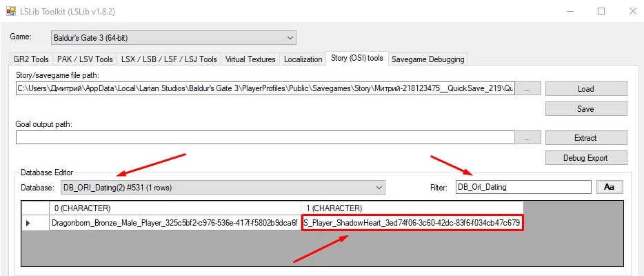Screen dimensions: 644x276
Task: Click the Goal output path field
Action: (x=265, y=137)
